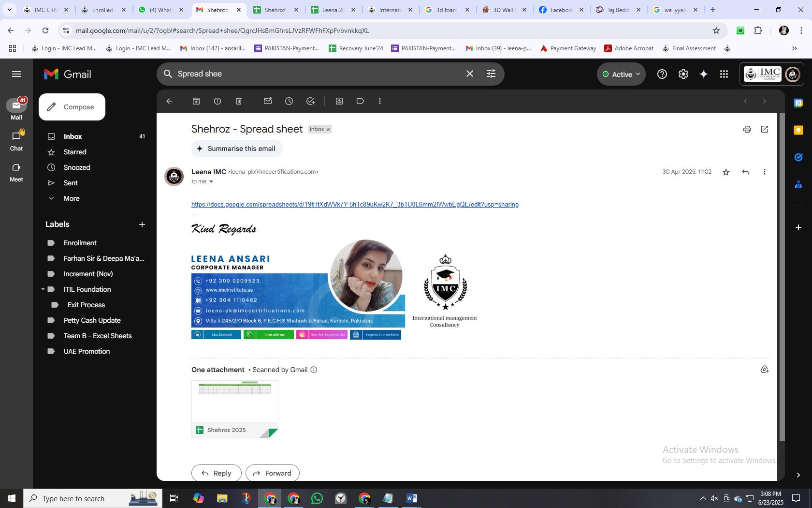The width and height of the screenshot is (812, 508).
Task: Star the message from Leena IMC
Action: 726,172
